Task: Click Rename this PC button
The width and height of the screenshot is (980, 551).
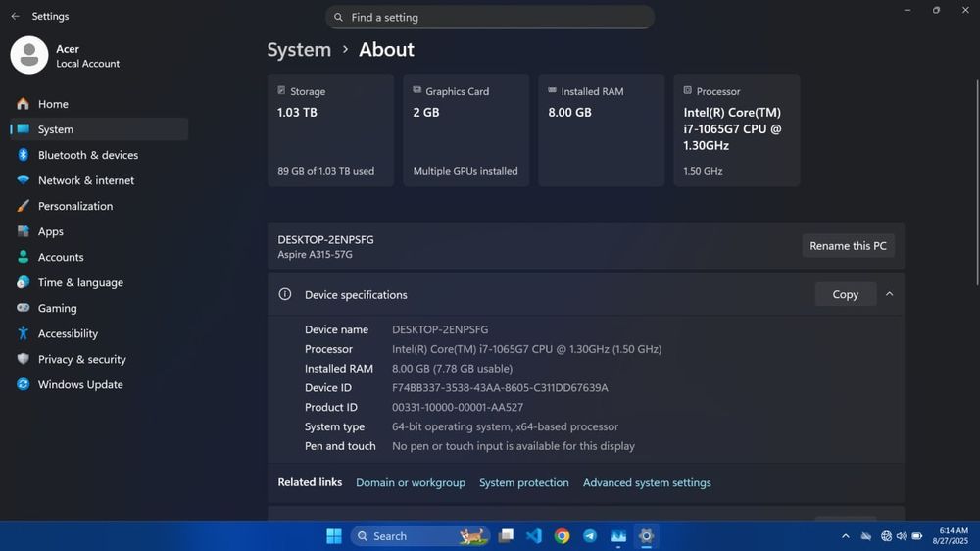Action: coord(848,246)
